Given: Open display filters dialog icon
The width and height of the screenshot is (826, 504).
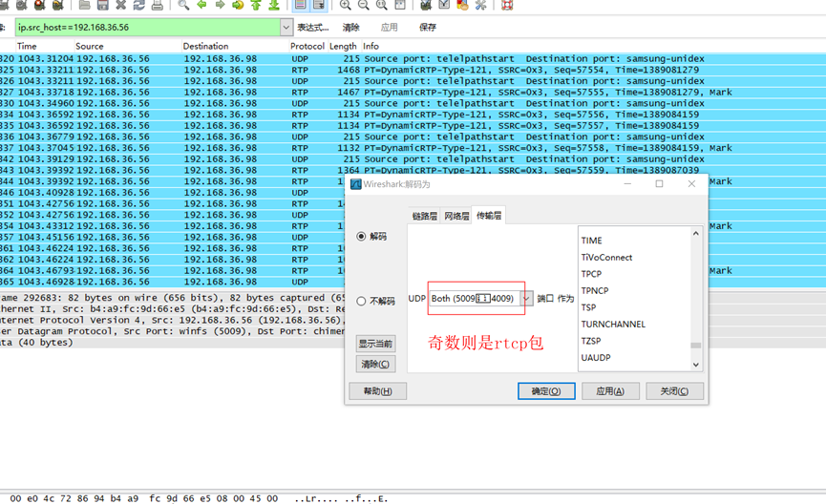Looking at the screenshot, I should pyautogui.click(x=444, y=5).
